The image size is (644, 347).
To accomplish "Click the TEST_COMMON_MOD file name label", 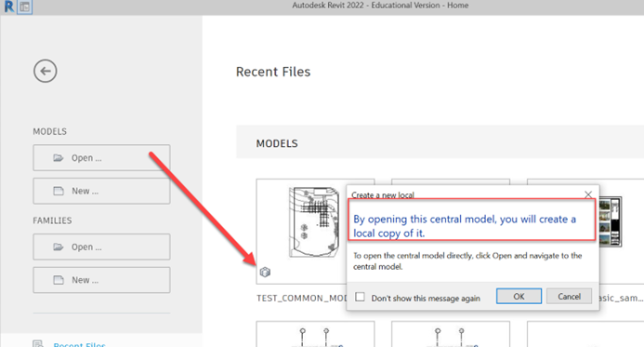I will pyautogui.click(x=301, y=298).
